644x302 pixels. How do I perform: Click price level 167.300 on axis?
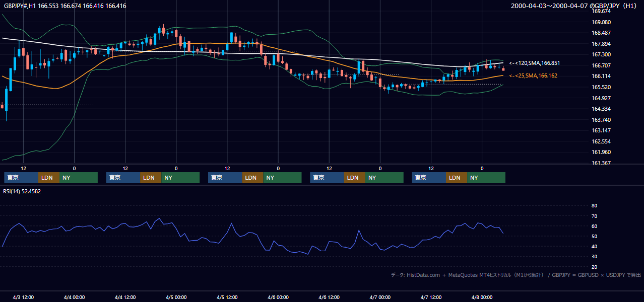point(601,54)
